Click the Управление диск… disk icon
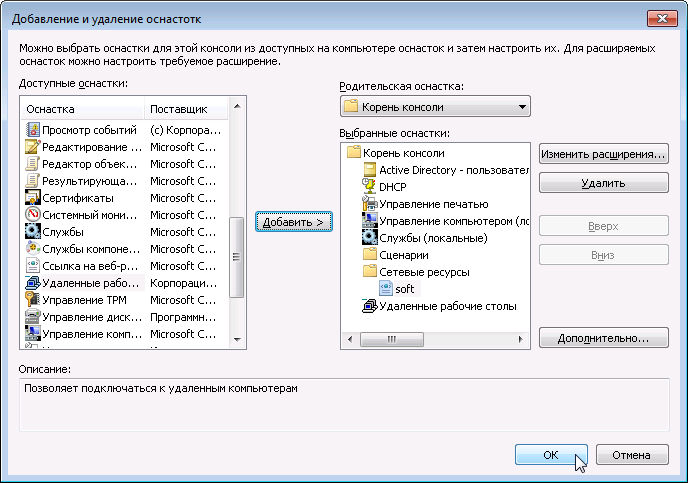The width and height of the screenshot is (688, 483). 32,317
